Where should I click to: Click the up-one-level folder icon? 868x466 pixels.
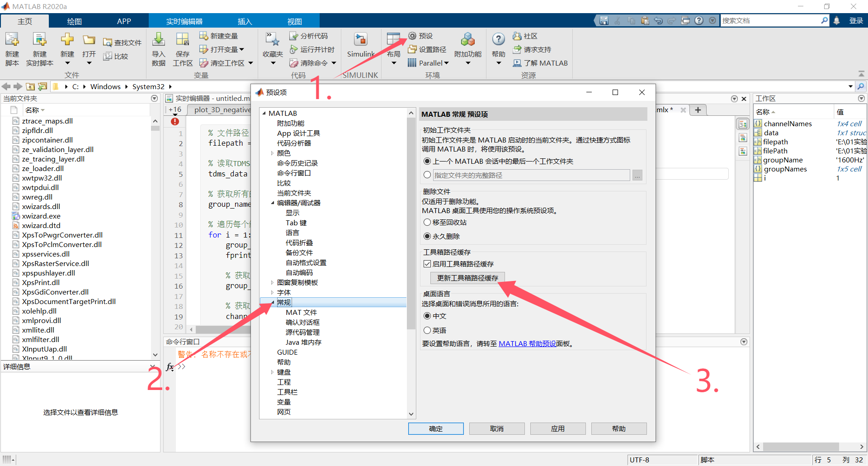pos(30,86)
